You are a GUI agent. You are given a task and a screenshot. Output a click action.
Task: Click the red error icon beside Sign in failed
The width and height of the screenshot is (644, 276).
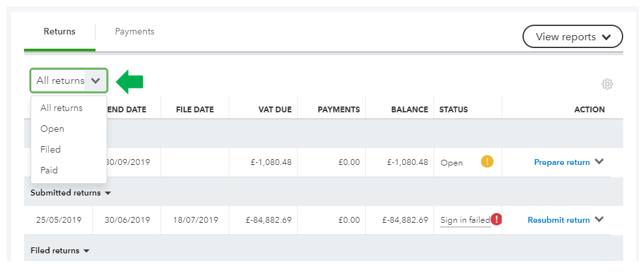[x=497, y=220]
